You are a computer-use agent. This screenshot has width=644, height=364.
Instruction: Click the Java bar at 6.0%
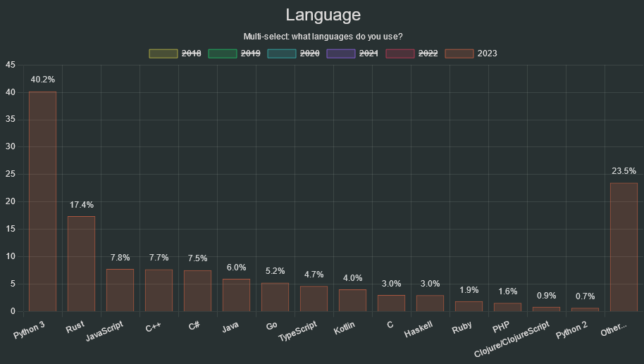[x=236, y=295]
